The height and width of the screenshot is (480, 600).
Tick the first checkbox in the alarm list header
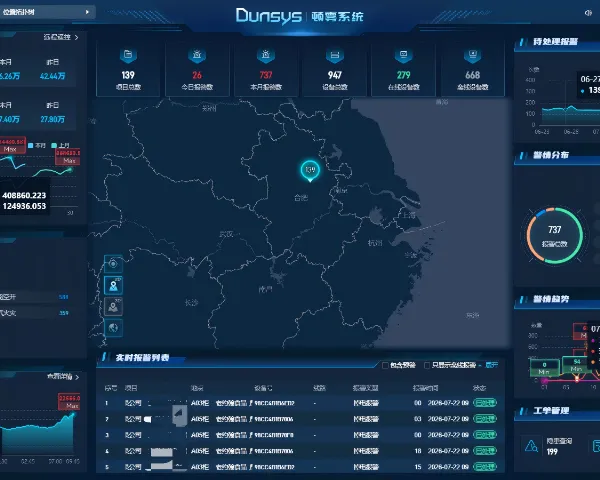(x=385, y=365)
